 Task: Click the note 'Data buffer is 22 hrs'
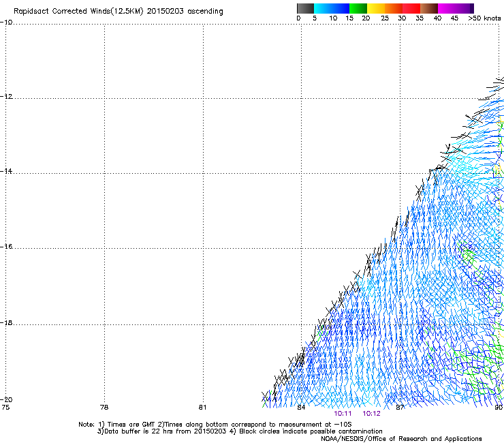click(139, 431)
